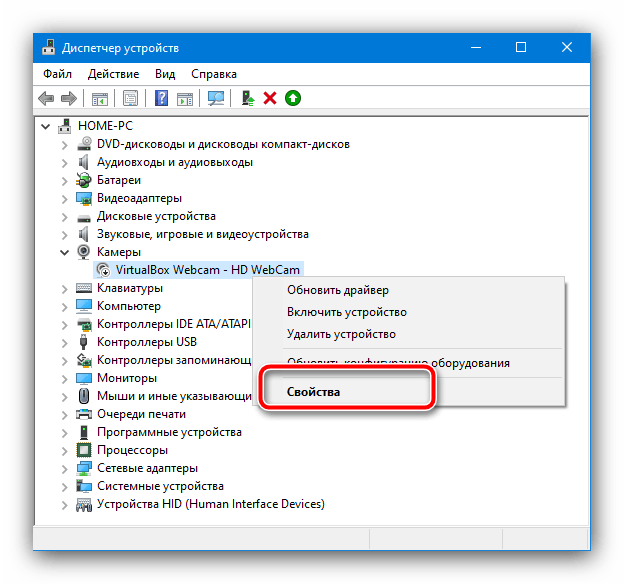Click the Устройства HID category icon

click(x=84, y=504)
